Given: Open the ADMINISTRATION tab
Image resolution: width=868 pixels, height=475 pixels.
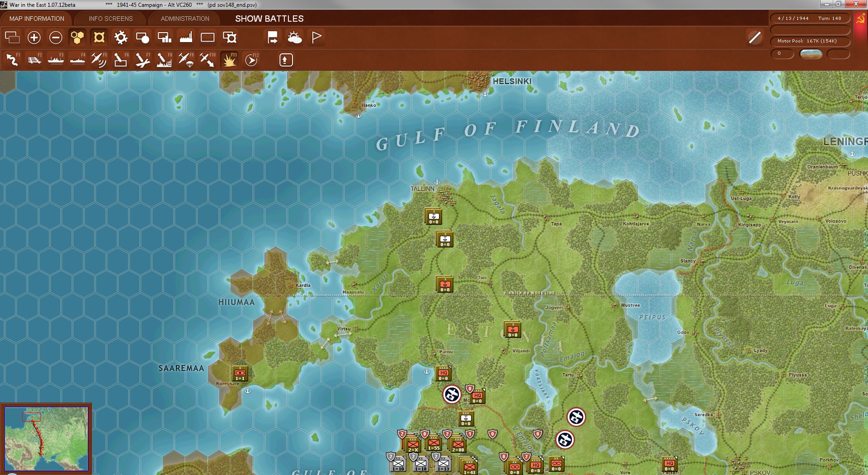Looking at the screenshot, I should coord(185,19).
